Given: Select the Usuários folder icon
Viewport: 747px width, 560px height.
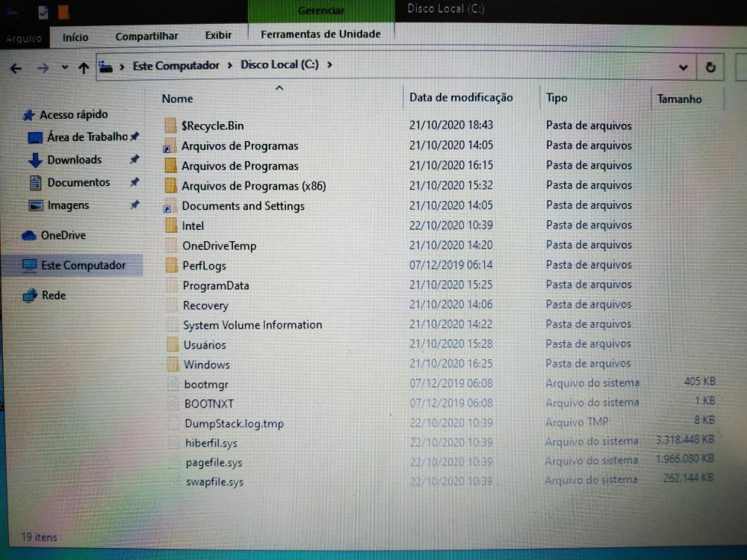Looking at the screenshot, I should [173, 345].
